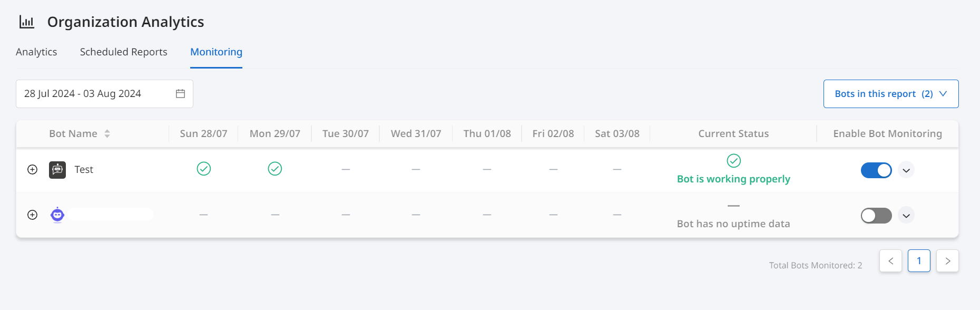Screen dimensions: 980x310
Task: Click Test bot's Sunday 28/07 checkmark
Action: 204,169
